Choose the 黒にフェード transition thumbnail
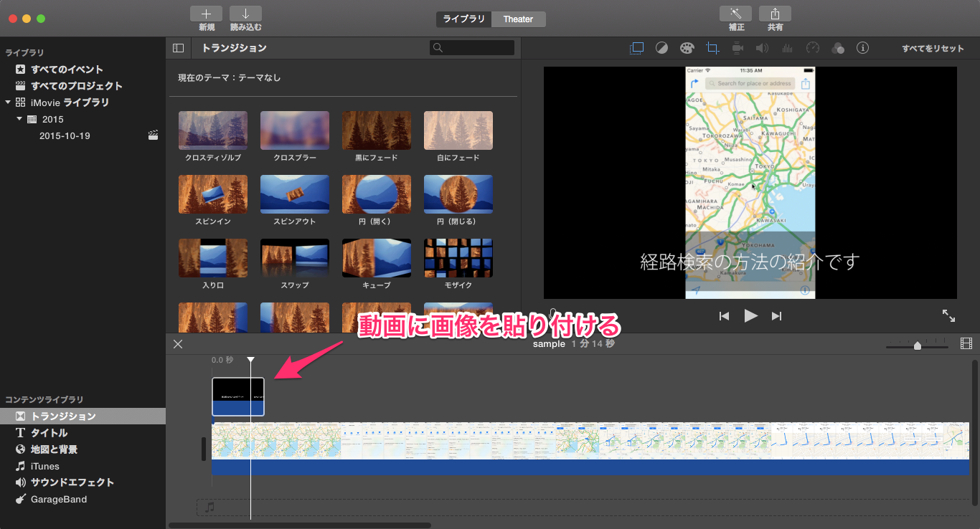The height and width of the screenshot is (529, 980). click(x=377, y=130)
